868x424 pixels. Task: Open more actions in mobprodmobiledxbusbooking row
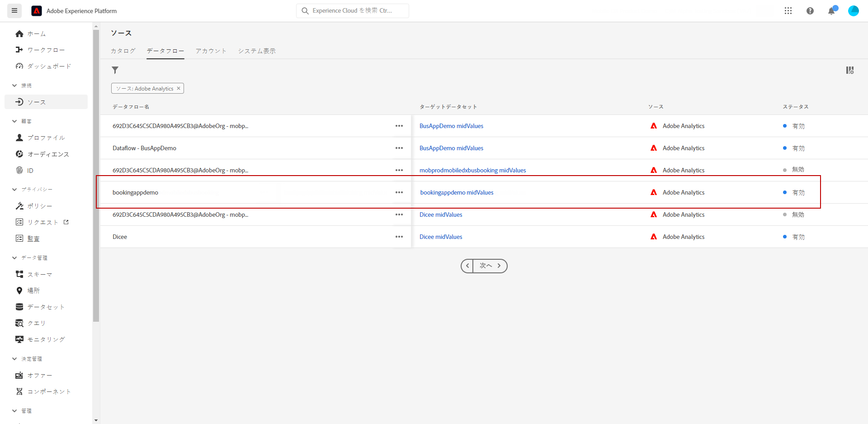pos(399,170)
